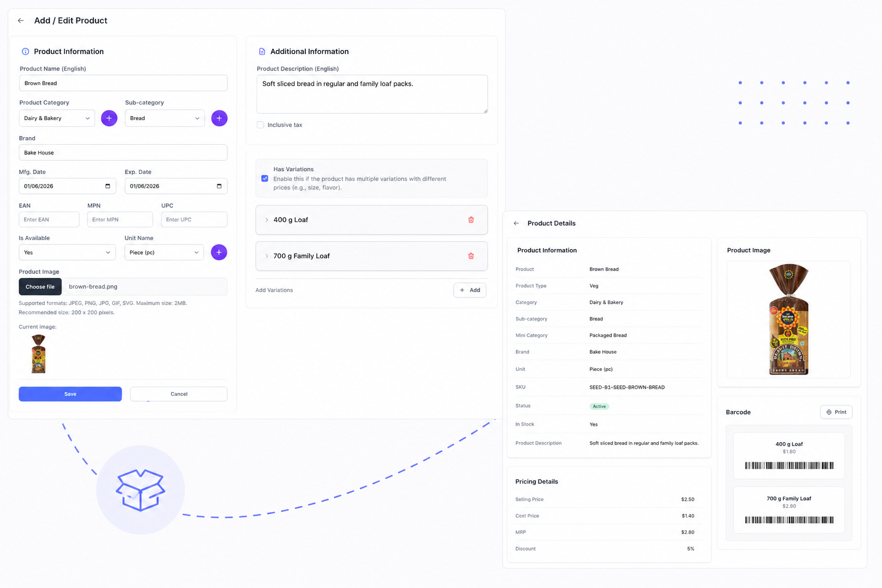882x588 pixels.
Task: Click the Exp. Date field
Action: click(176, 186)
